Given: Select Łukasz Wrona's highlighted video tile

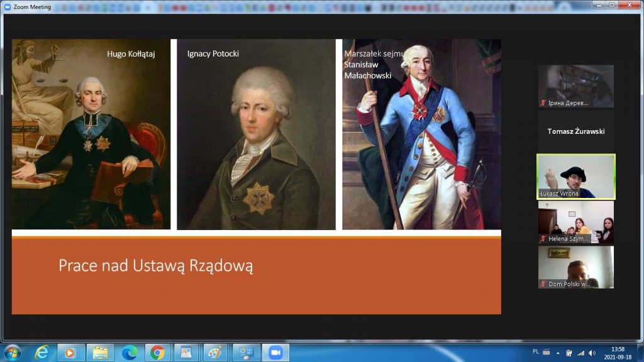Looking at the screenshot, I should (575, 177).
